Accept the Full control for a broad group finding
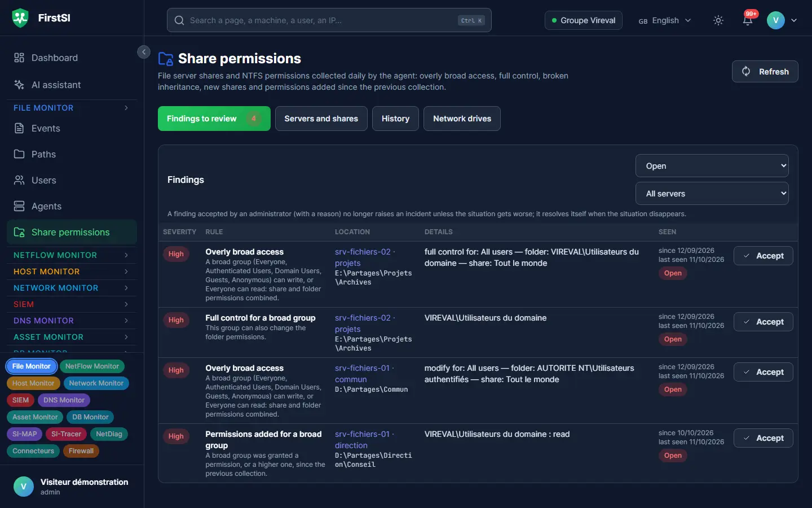Screen dimensions: 812x508 [x=764, y=322]
